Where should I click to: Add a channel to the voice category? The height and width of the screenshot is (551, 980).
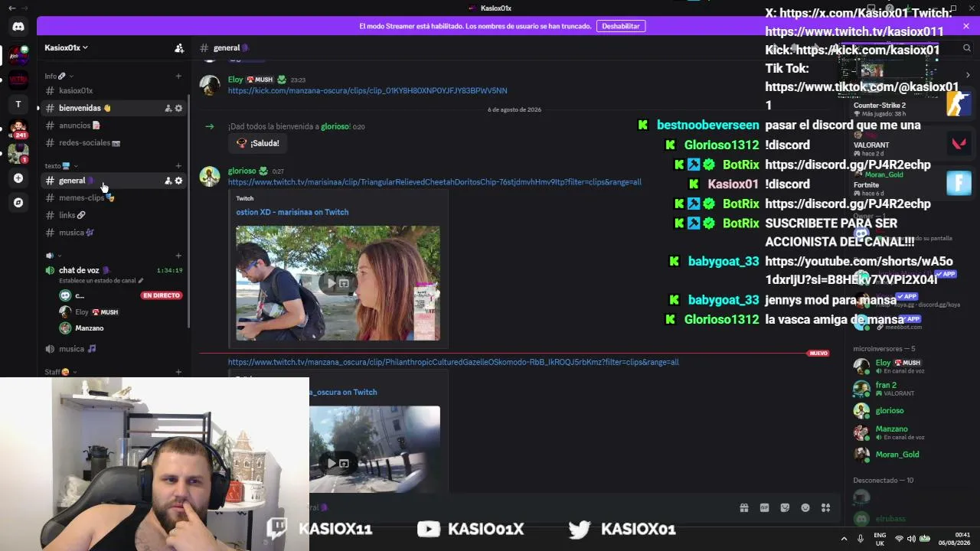(x=178, y=256)
